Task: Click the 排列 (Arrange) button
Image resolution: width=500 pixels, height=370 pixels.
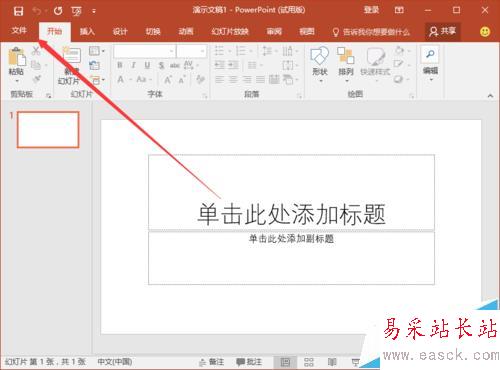Action: click(x=345, y=64)
